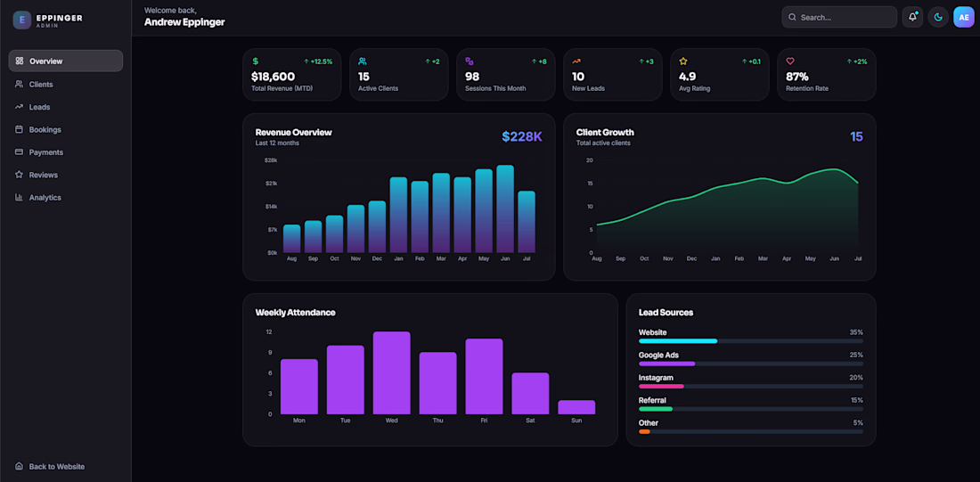This screenshot has width=980, height=482.
Task: Click the Leads trend icon in sidebar
Action: (x=19, y=107)
